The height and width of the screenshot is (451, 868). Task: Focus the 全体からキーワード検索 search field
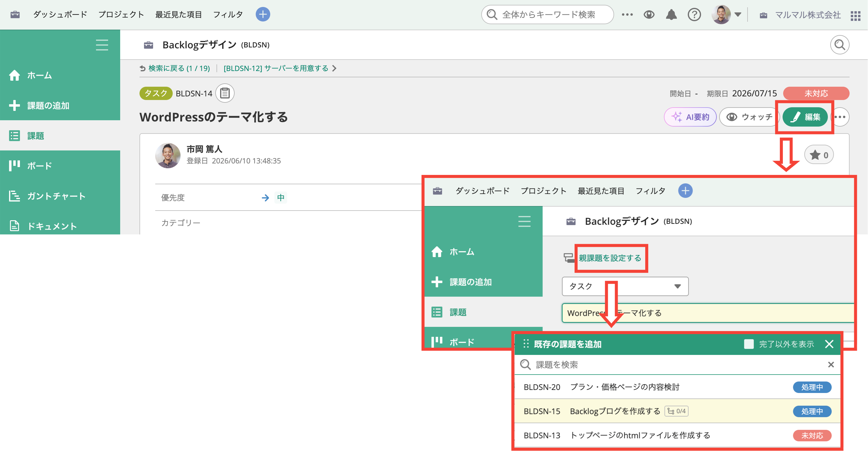(x=548, y=14)
